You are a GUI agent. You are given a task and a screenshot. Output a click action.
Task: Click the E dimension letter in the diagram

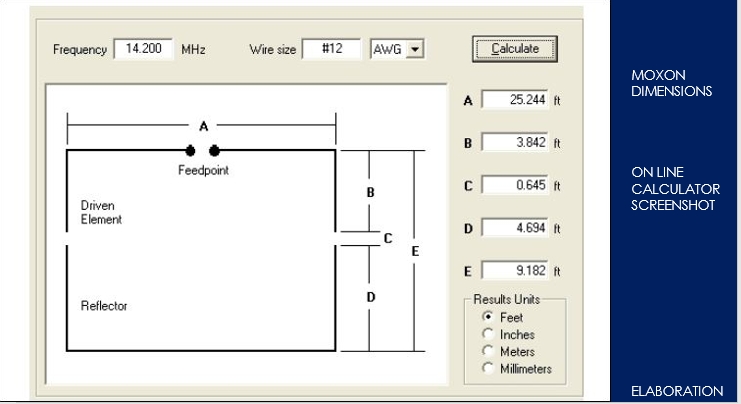pyautogui.click(x=415, y=251)
